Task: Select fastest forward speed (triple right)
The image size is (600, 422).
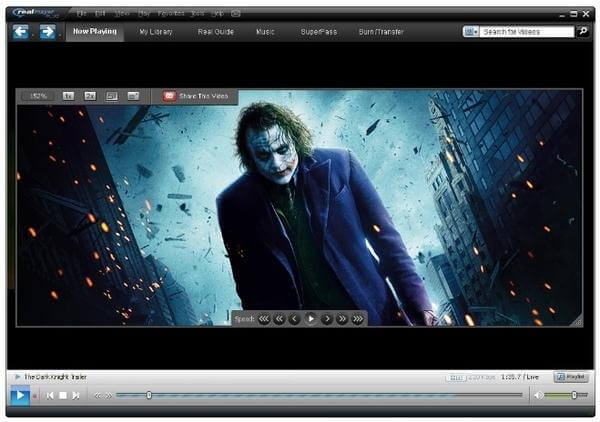Action: (357, 319)
